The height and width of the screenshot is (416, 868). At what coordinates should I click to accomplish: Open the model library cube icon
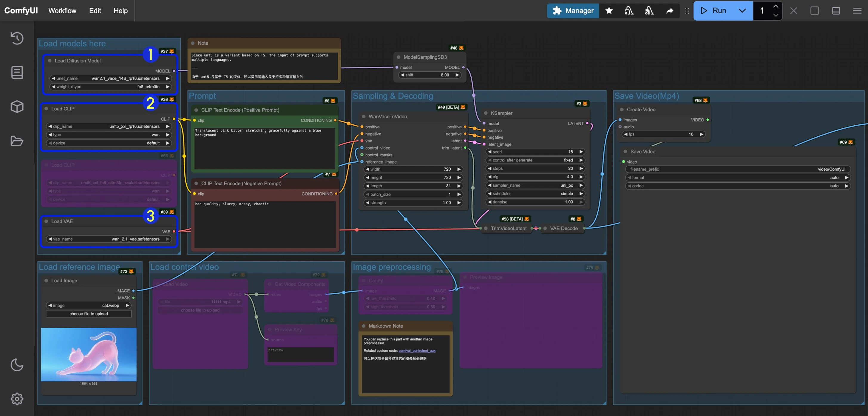[x=17, y=107]
